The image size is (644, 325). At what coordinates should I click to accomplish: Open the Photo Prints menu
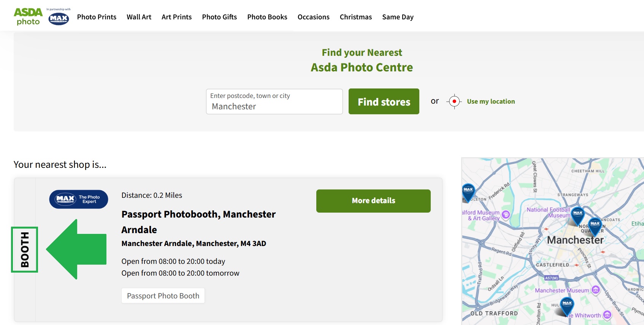click(x=97, y=17)
